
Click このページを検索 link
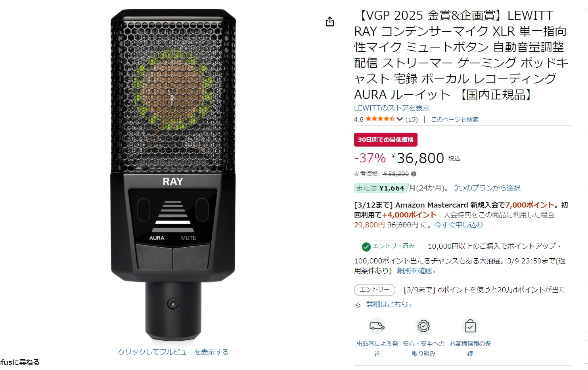tap(455, 119)
